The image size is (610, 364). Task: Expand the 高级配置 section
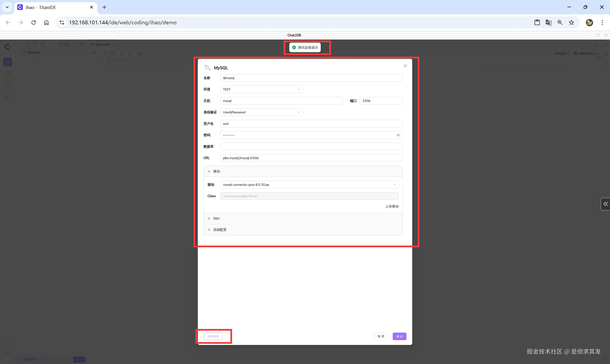[219, 230]
